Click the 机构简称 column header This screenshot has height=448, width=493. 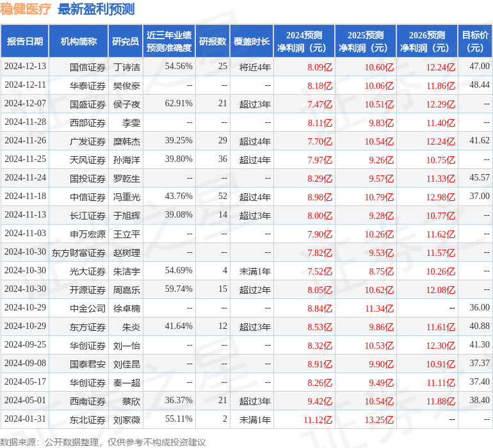click(x=79, y=42)
